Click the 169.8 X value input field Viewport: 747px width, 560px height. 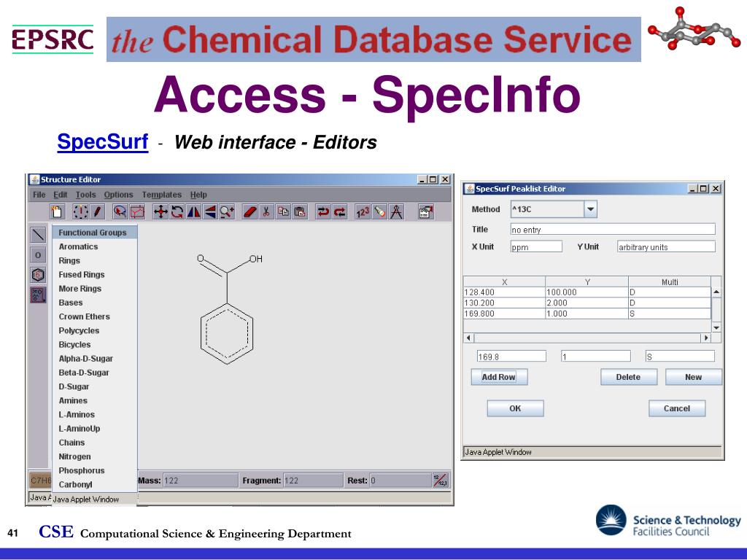pos(511,356)
